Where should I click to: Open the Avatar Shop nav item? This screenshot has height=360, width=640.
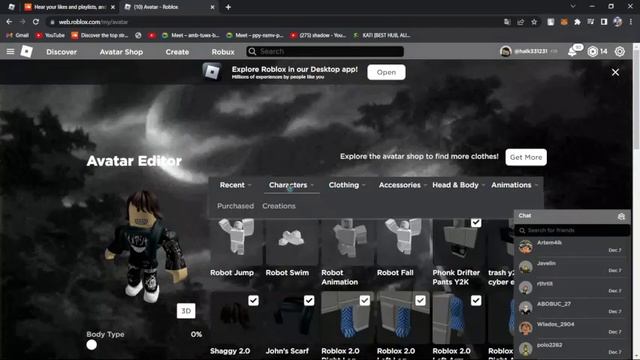[x=121, y=52]
